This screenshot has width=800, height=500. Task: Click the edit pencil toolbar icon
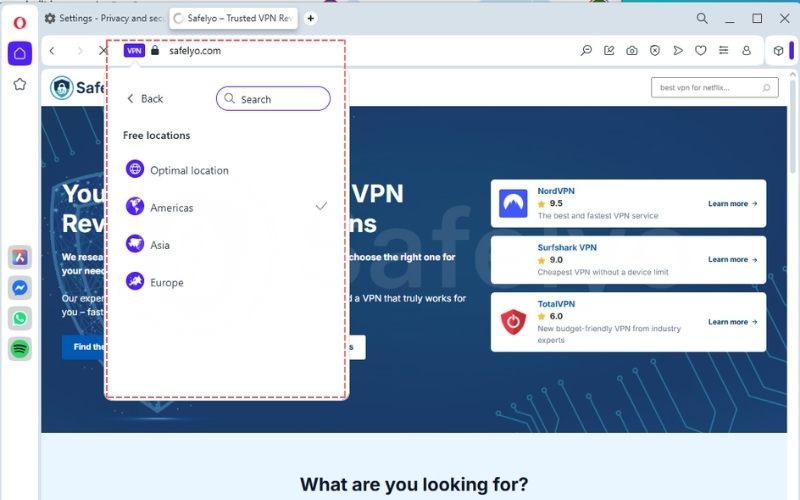[x=609, y=51]
